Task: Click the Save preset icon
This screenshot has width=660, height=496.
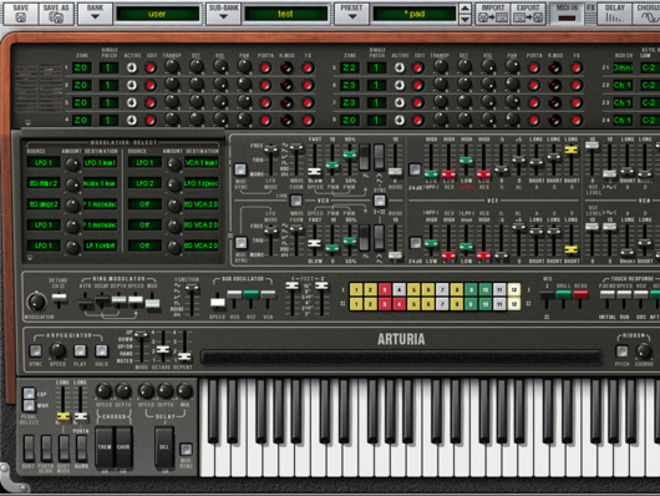Action: tap(21, 13)
